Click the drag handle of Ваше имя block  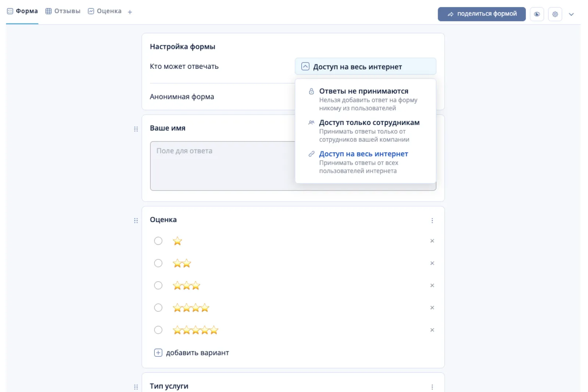pos(136,129)
